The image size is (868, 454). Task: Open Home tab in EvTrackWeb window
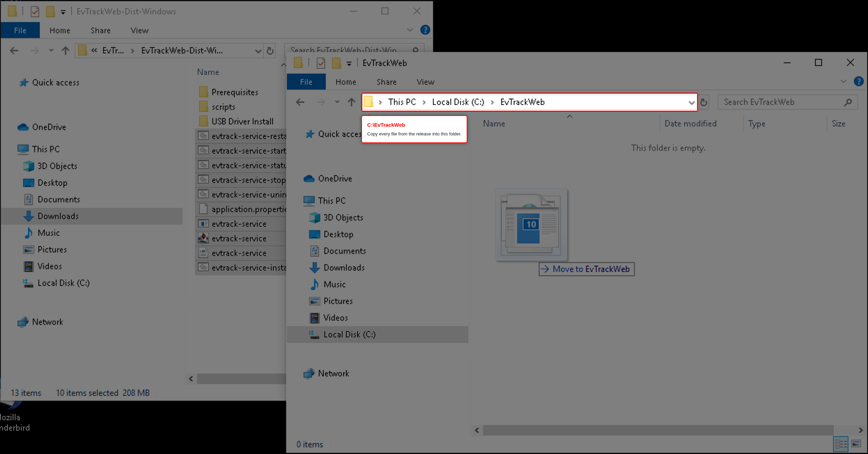coord(346,82)
